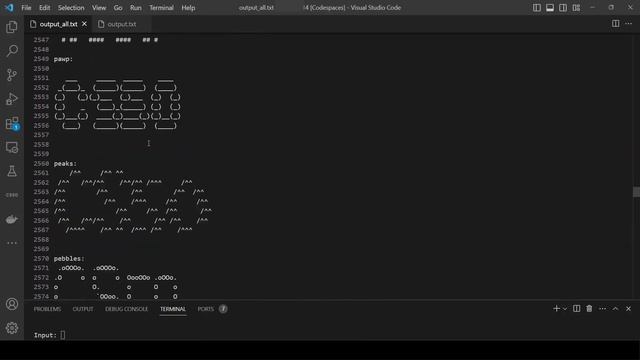This screenshot has width=640, height=360.
Task: Create a new terminal
Action: [556, 309]
